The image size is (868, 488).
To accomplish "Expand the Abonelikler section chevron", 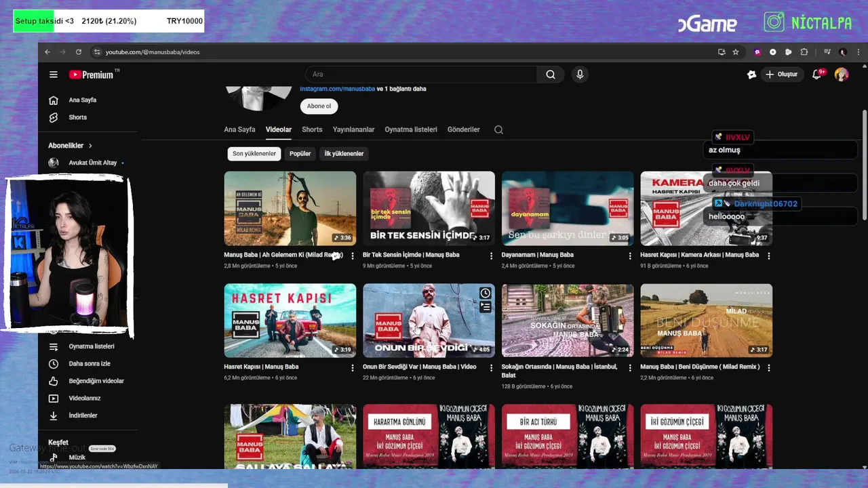I will click(90, 146).
